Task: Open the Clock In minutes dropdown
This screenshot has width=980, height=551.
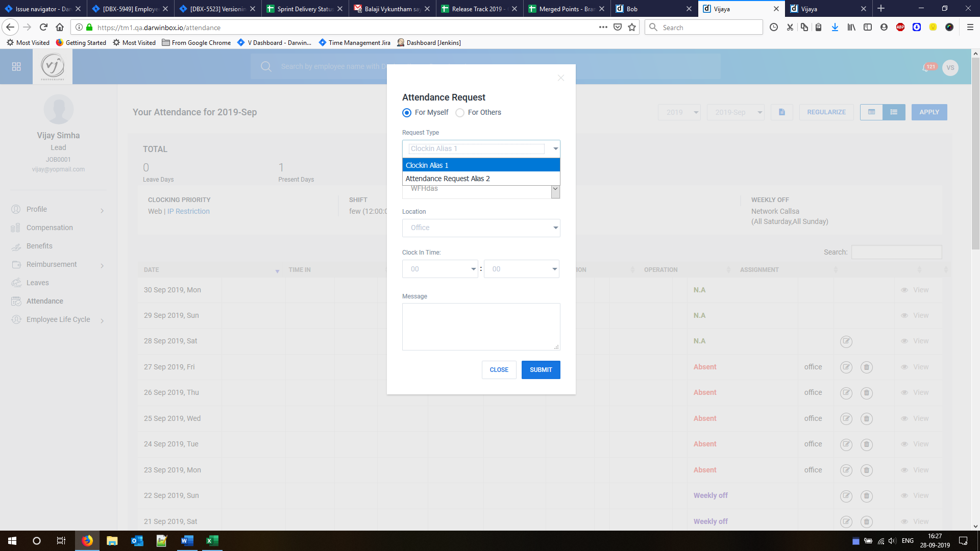Action: (x=521, y=269)
